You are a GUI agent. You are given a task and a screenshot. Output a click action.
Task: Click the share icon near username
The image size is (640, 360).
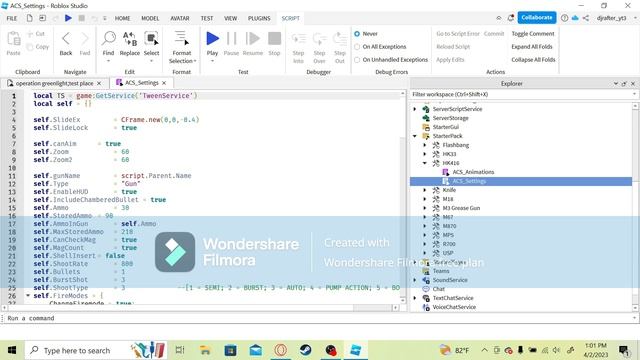586,18
